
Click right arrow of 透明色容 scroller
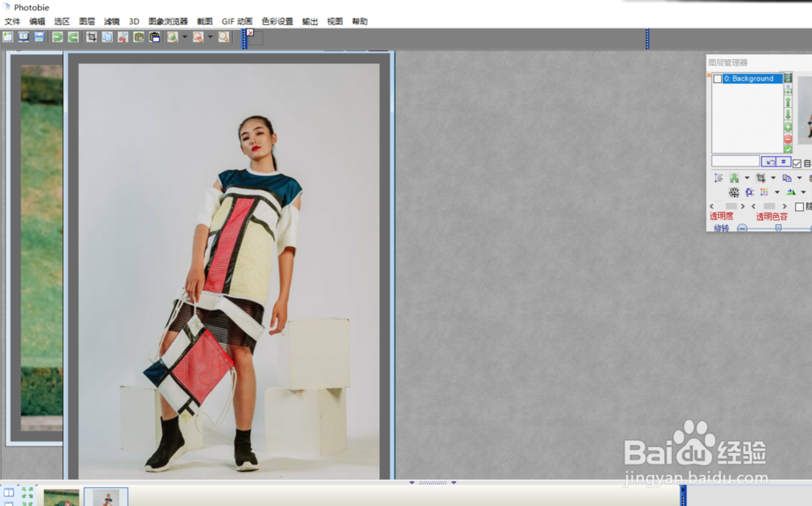point(784,206)
